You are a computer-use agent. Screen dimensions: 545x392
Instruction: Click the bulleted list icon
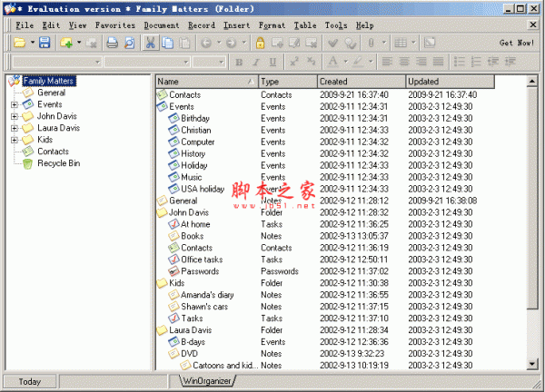click(459, 62)
